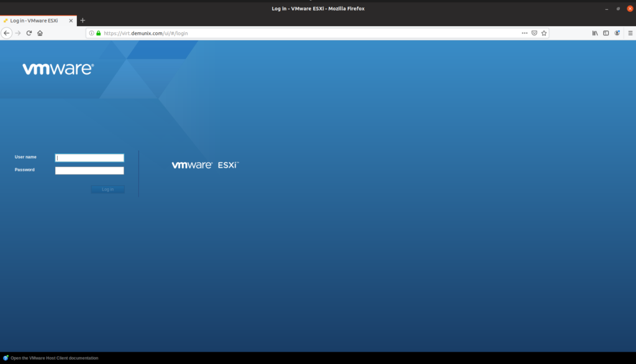636x364 pixels.
Task: Click the browser Back arrow button
Action: 7,33
